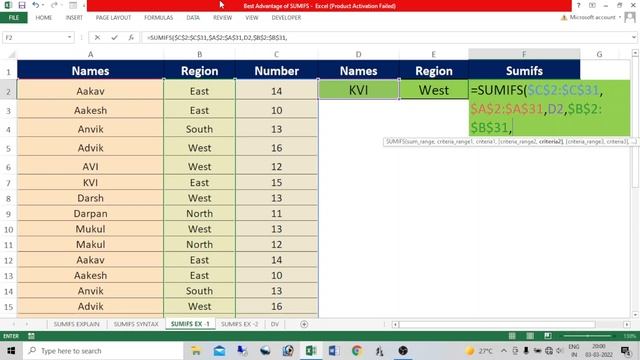Switch to SUMIFS EX -2 sheet tab
Image resolution: width=640 pixels, height=360 pixels.
coord(240,324)
